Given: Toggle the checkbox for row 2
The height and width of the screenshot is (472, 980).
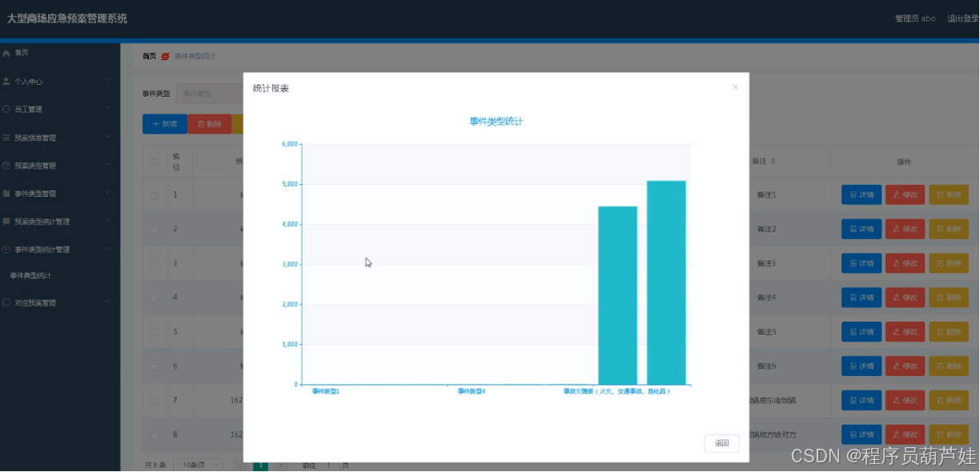Looking at the screenshot, I should tap(155, 230).
